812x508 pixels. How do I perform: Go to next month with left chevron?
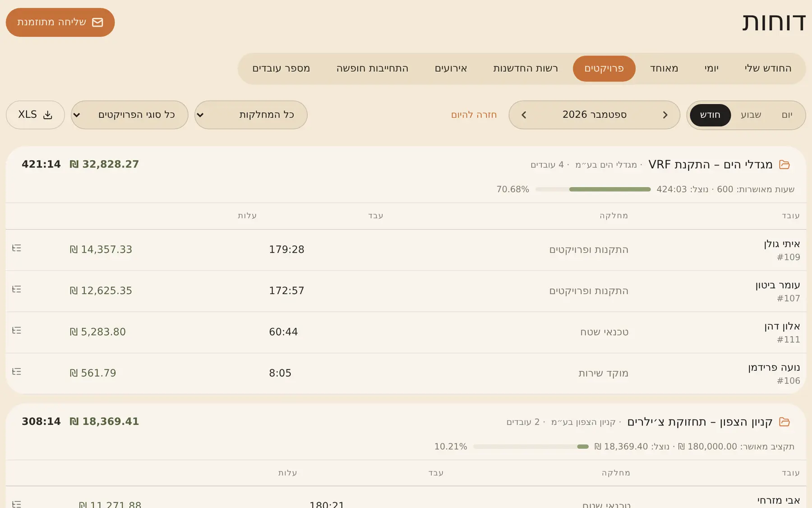(x=524, y=115)
